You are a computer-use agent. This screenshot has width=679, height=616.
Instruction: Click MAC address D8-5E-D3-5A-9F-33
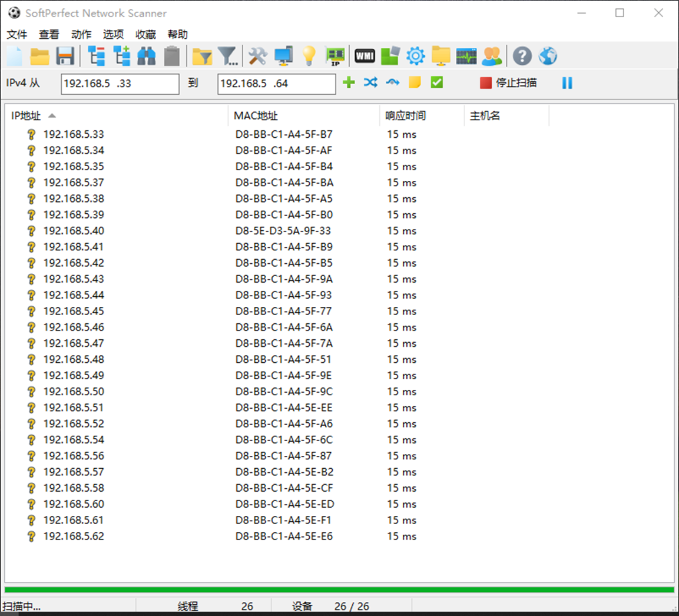point(283,231)
